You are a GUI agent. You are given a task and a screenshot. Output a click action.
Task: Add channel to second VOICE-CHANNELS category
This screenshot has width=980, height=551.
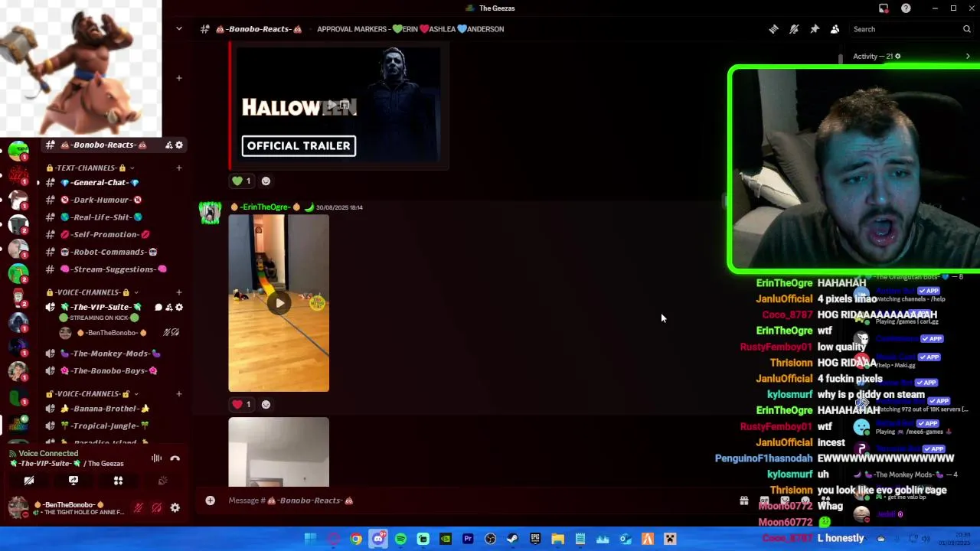(178, 394)
